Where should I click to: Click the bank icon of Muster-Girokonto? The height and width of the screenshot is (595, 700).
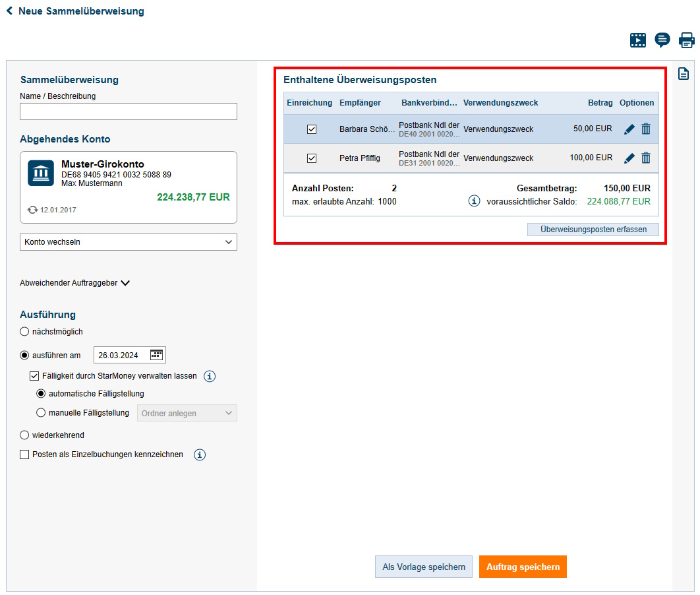tap(41, 173)
